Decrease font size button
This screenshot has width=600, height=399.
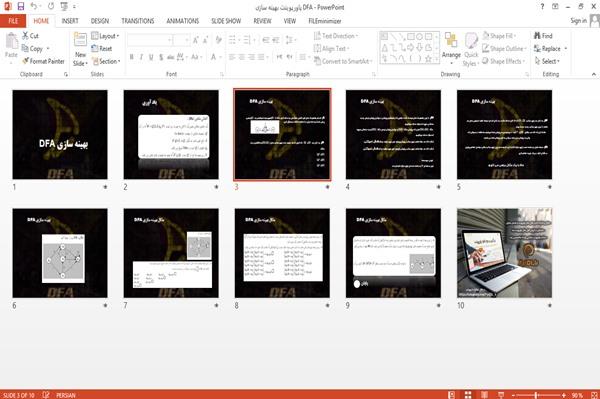pos(206,40)
